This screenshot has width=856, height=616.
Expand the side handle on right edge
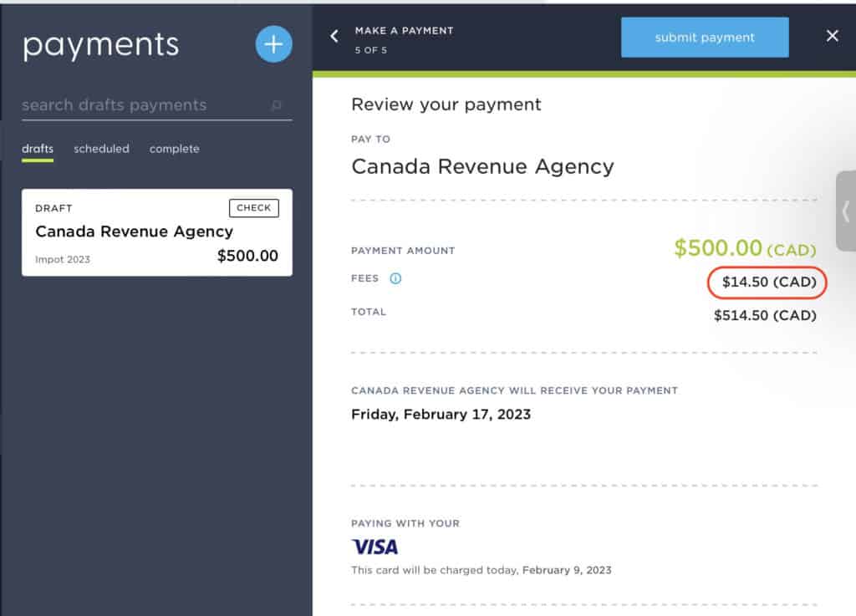pos(845,211)
